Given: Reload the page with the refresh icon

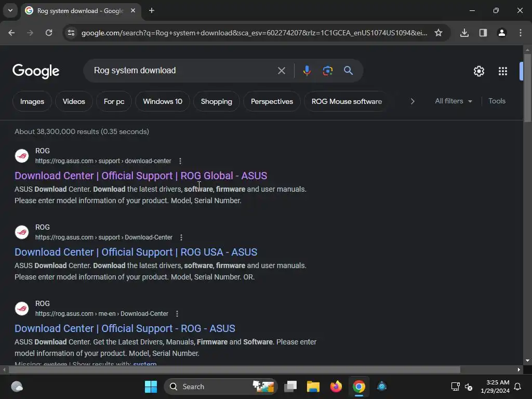Looking at the screenshot, I should (x=49, y=33).
